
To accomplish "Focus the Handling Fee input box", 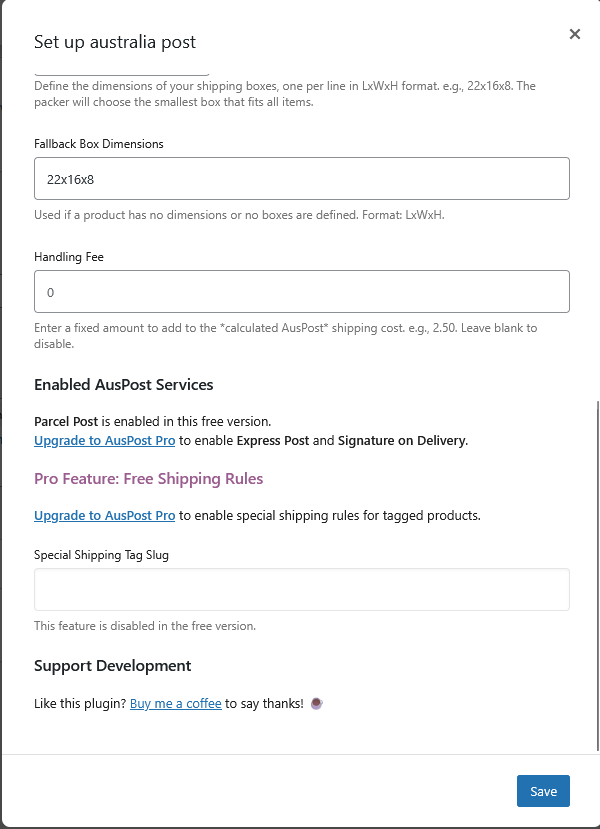I will (301, 292).
